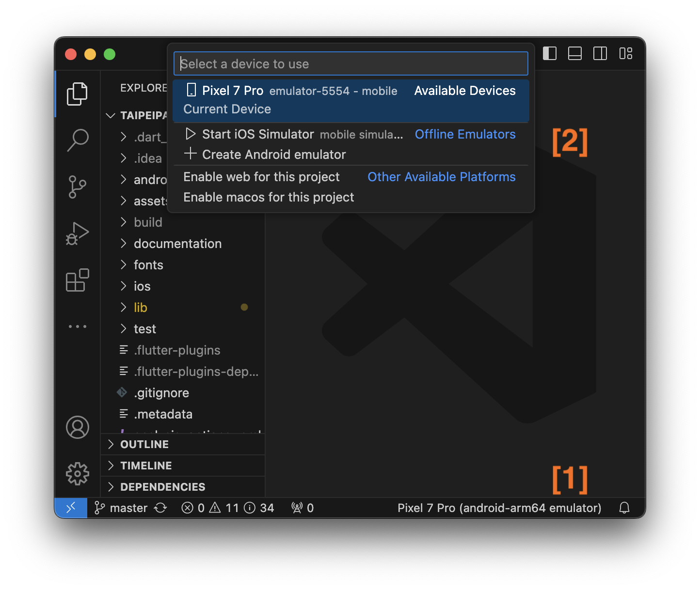The width and height of the screenshot is (700, 590).
Task: Select Enable macos for this project
Action: (351, 197)
